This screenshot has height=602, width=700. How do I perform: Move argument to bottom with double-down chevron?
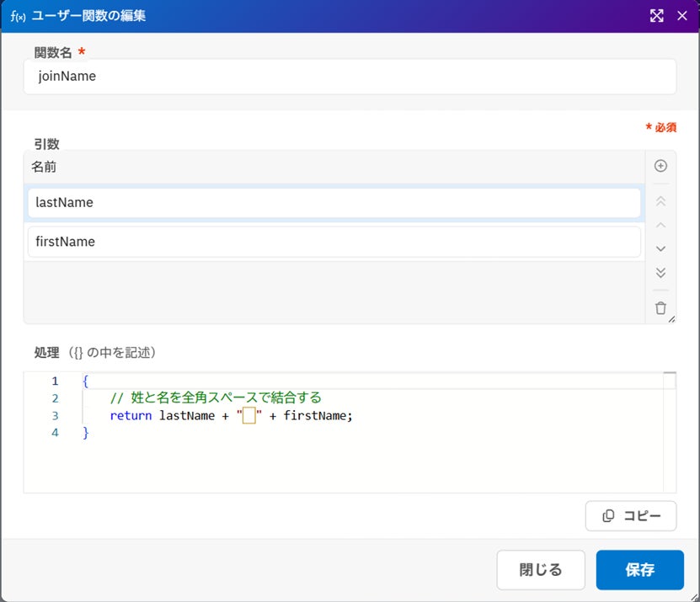pyautogui.click(x=660, y=272)
